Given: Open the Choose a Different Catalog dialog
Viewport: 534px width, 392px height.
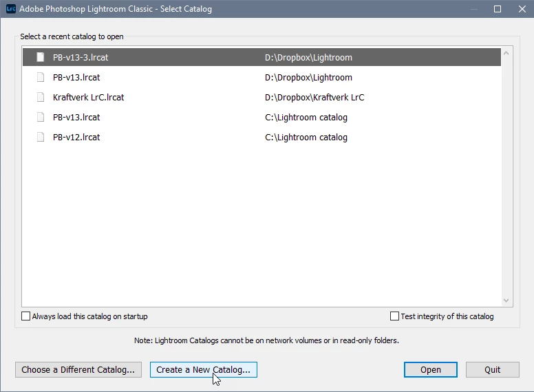Looking at the screenshot, I should click(x=78, y=369).
